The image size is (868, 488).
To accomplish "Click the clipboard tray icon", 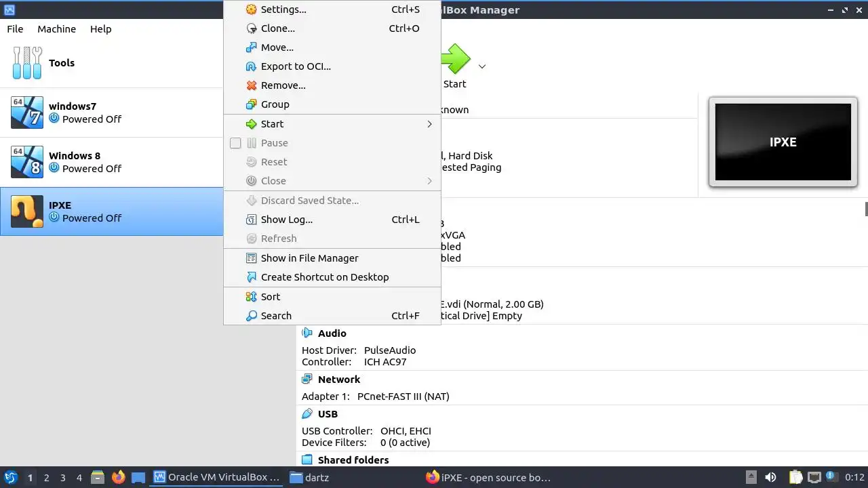I will (x=795, y=478).
